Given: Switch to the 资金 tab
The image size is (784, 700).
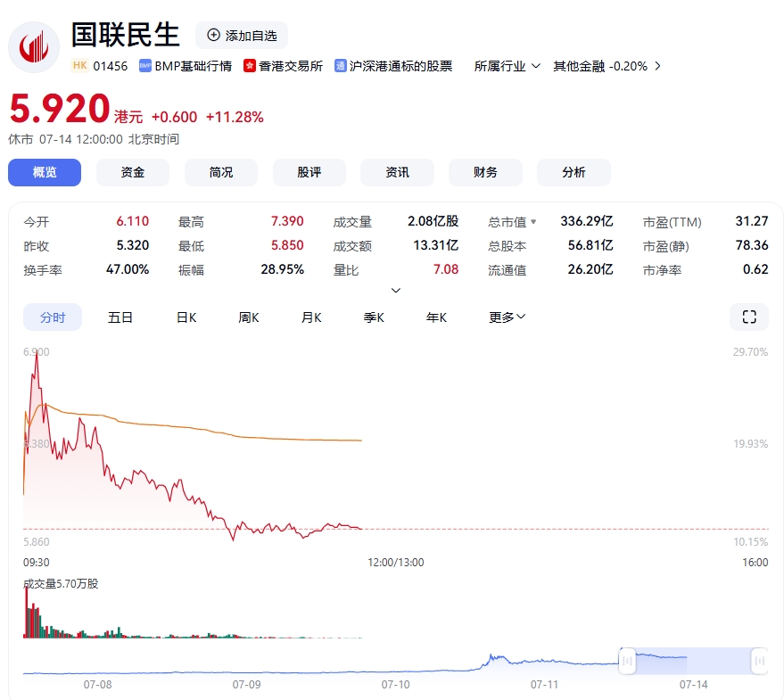Looking at the screenshot, I should [x=133, y=172].
